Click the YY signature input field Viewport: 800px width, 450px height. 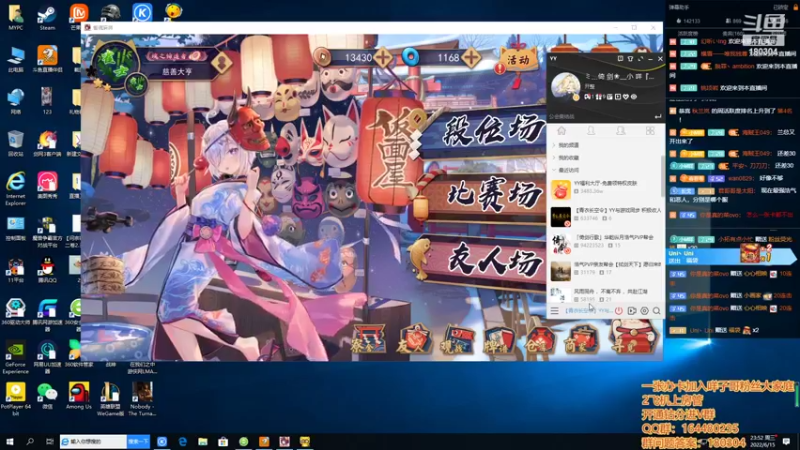[599, 116]
